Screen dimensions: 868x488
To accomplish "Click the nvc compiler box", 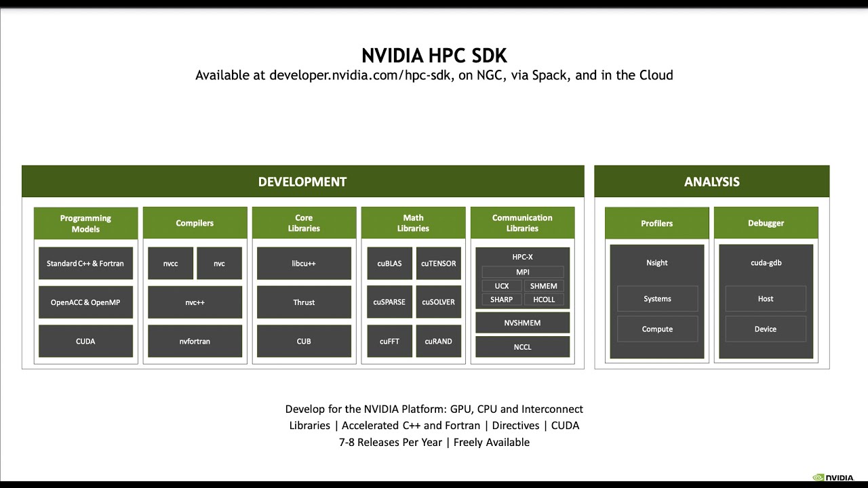I will (219, 263).
